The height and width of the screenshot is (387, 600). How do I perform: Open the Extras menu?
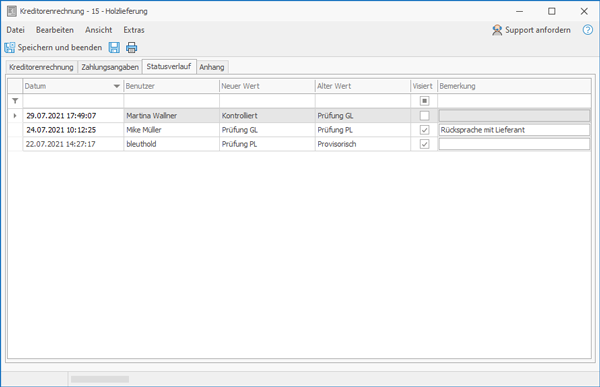(134, 30)
